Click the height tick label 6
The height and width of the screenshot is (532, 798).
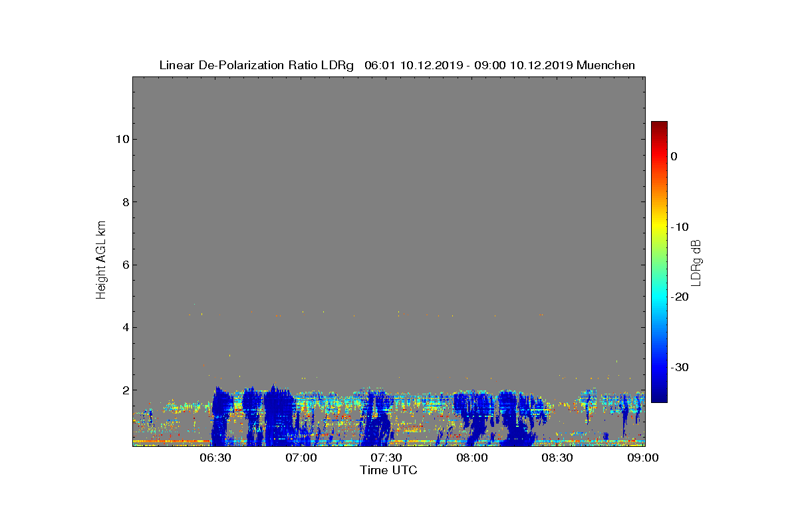(124, 265)
